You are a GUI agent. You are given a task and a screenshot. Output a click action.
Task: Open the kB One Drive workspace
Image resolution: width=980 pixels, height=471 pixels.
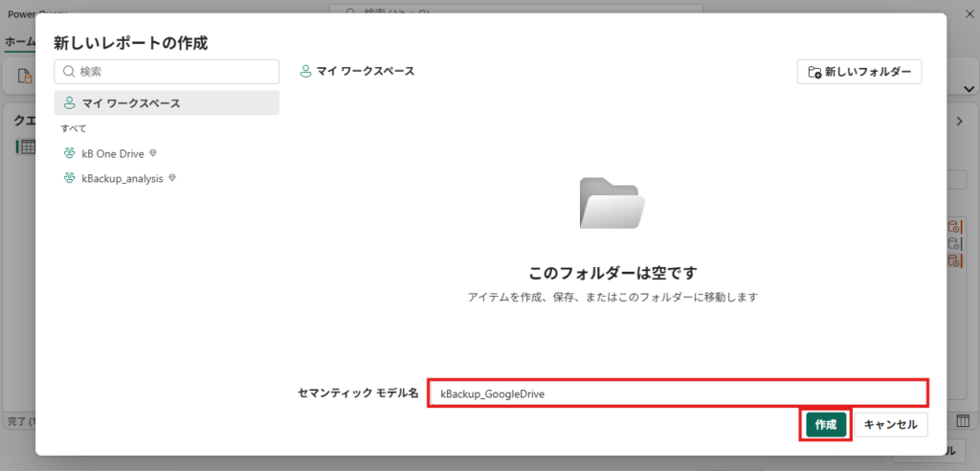112,153
